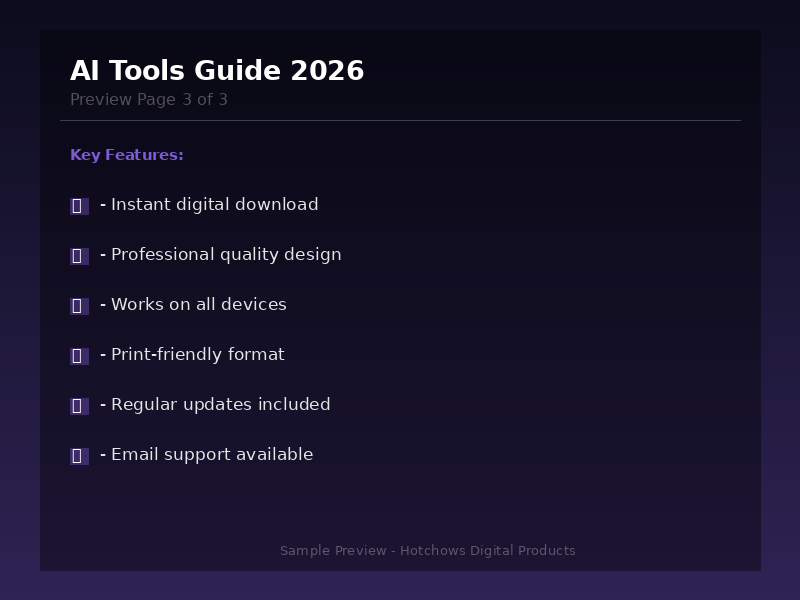Select the icon beside Email support available

pos(79,456)
